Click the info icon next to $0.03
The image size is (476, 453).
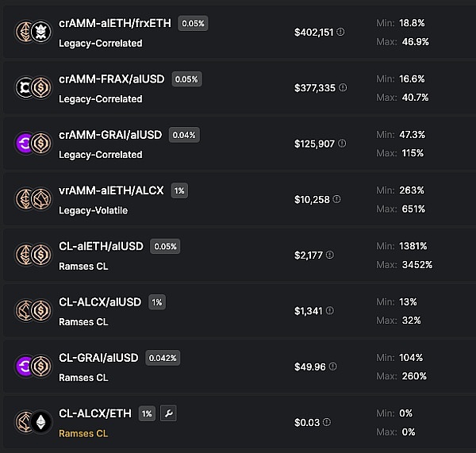point(327,422)
